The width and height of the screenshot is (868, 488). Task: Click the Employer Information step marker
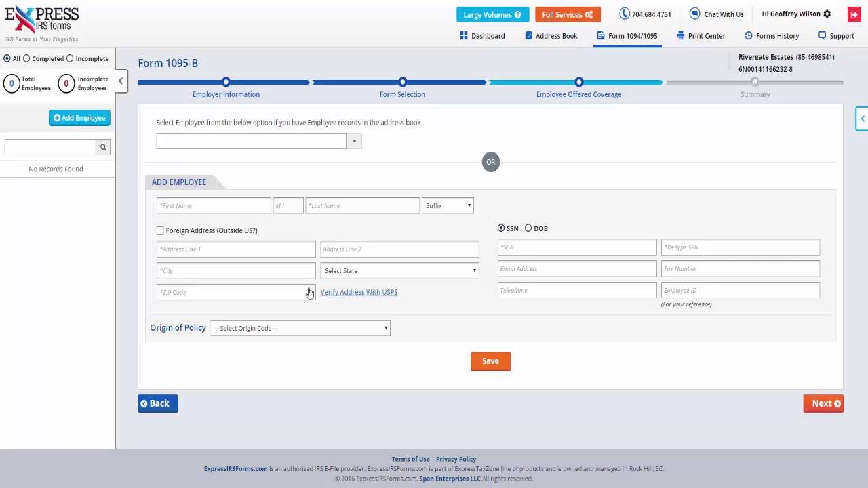tap(226, 82)
